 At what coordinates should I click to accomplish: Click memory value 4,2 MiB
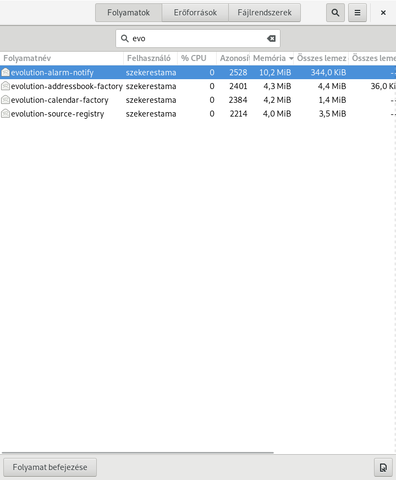(277, 100)
